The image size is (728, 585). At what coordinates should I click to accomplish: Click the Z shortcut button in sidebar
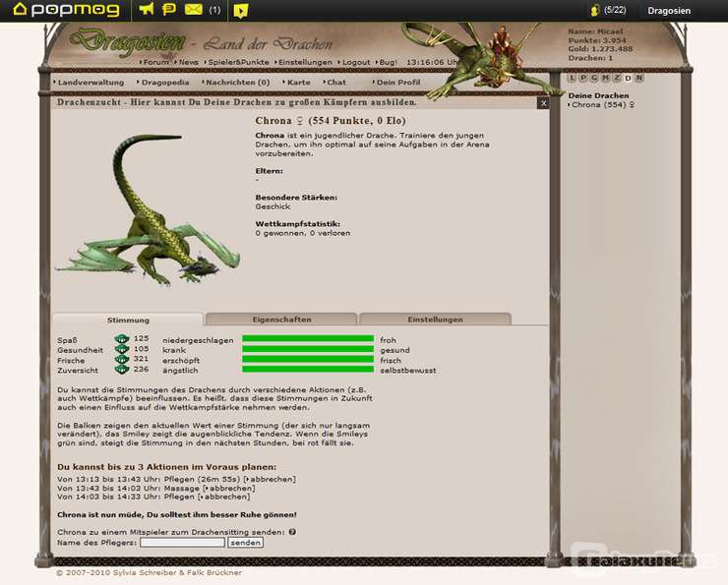(x=617, y=78)
